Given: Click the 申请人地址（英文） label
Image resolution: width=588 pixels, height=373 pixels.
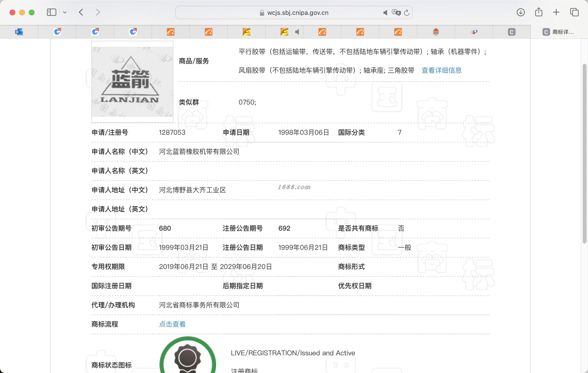Looking at the screenshot, I should [x=120, y=209].
